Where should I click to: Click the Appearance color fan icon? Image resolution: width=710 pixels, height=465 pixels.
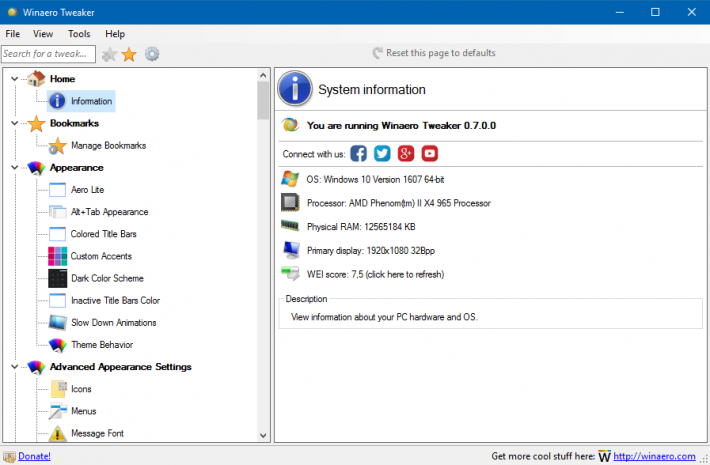pos(36,168)
